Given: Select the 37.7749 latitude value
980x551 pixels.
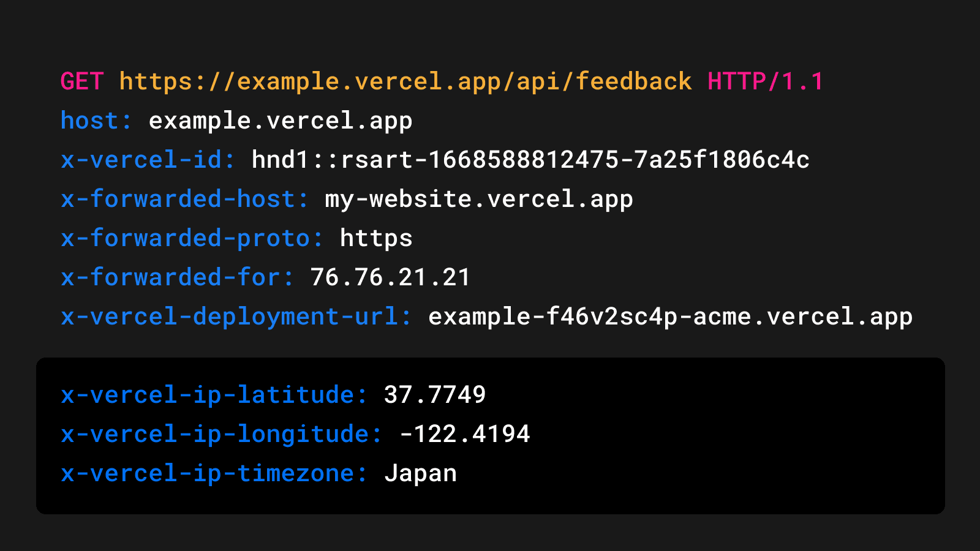Looking at the screenshot, I should (435, 395).
